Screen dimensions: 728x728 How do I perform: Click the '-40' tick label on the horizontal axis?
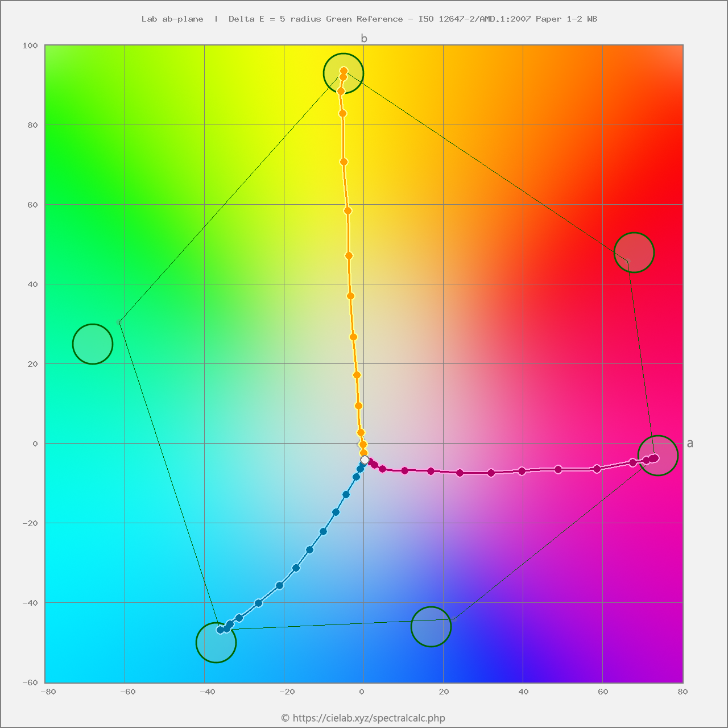point(208,692)
